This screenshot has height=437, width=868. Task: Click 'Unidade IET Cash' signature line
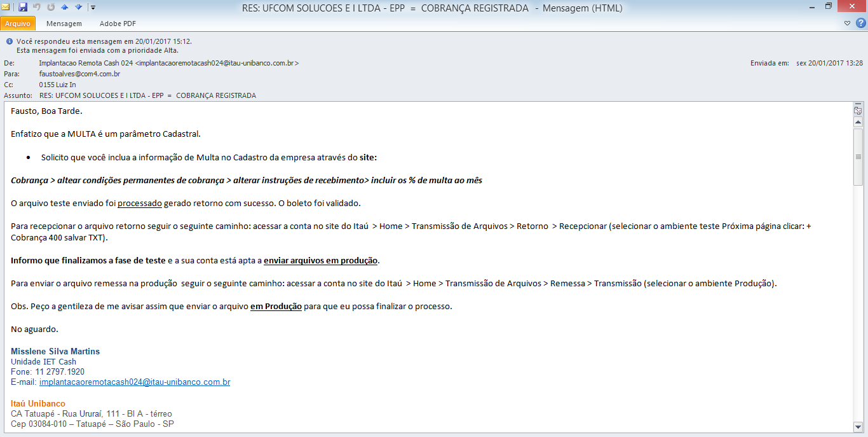[43, 362]
